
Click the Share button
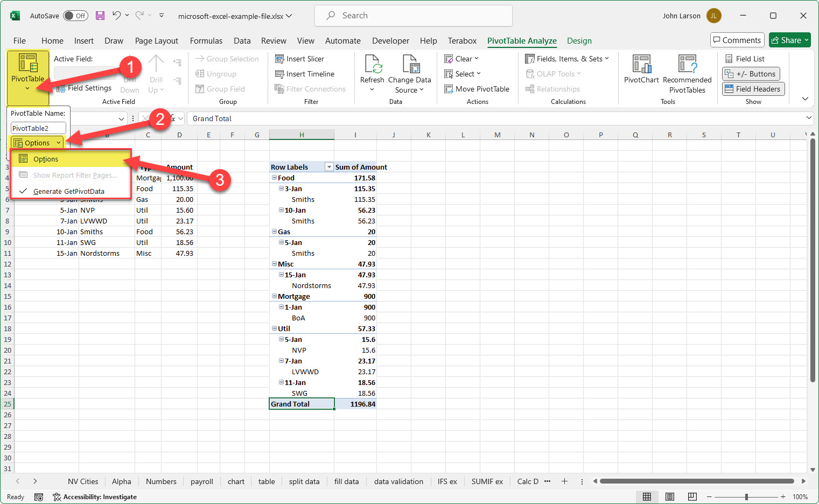[789, 40]
